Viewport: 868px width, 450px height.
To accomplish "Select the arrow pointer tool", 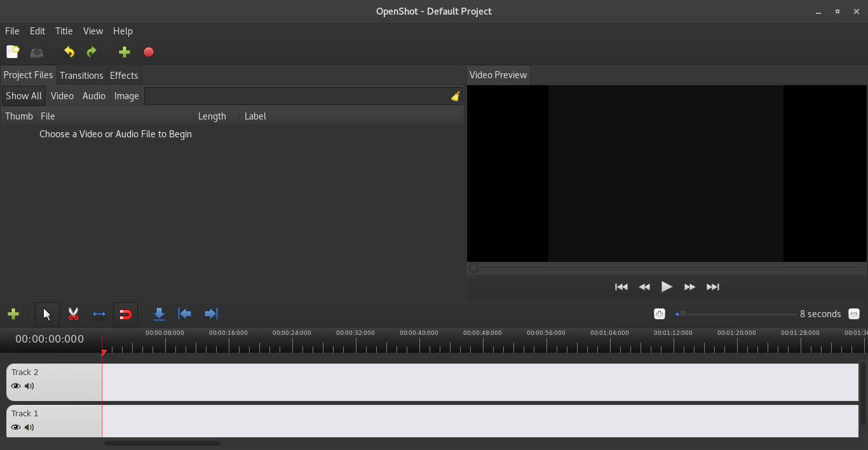I will tap(47, 314).
